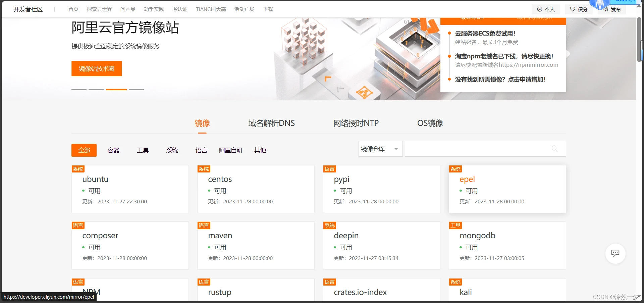Open 下载 nav item
The height and width of the screenshot is (303, 644).
point(268,9)
